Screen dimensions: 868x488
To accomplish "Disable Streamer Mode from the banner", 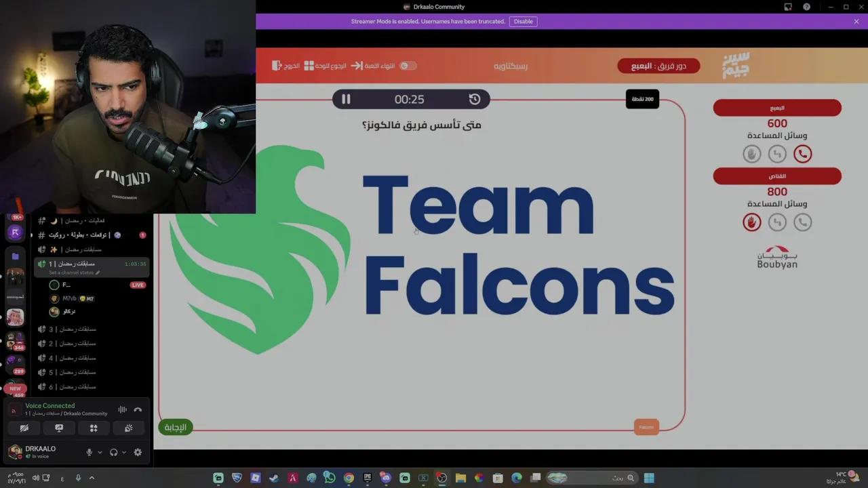I will pyautogui.click(x=524, y=21).
